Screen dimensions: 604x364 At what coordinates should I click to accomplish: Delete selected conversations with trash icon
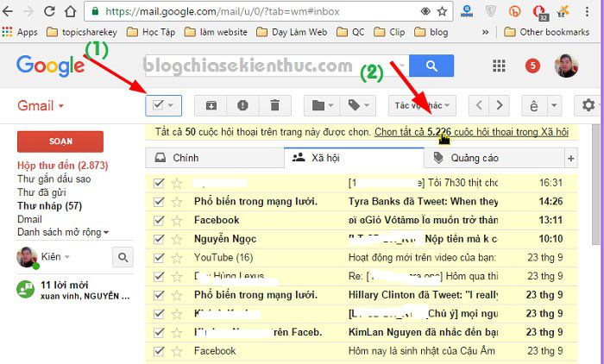pos(274,105)
